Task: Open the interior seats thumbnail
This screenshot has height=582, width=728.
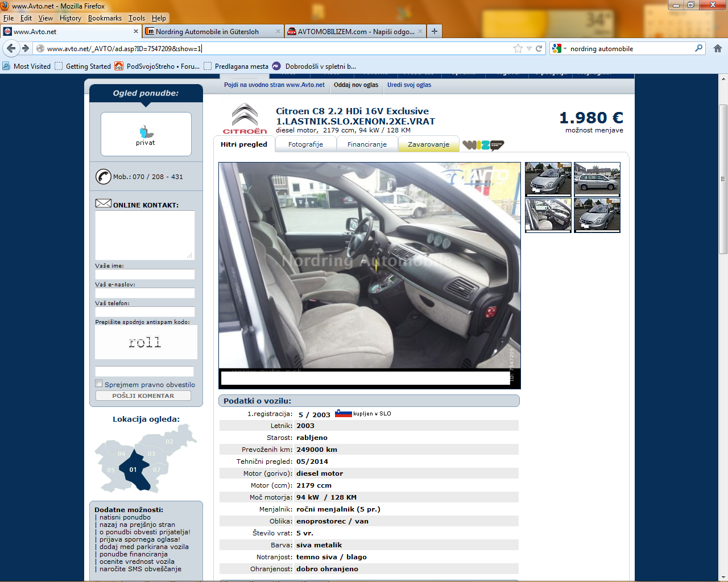Action: 548,215
